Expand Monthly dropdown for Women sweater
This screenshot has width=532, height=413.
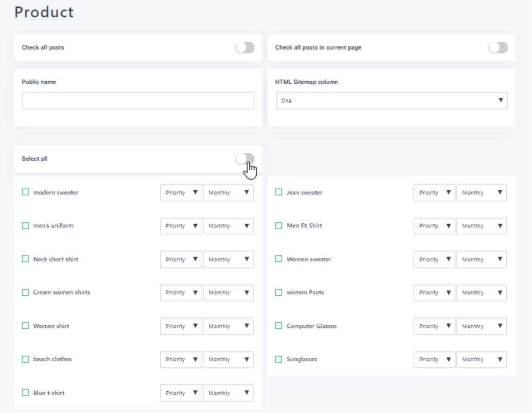pos(481,259)
